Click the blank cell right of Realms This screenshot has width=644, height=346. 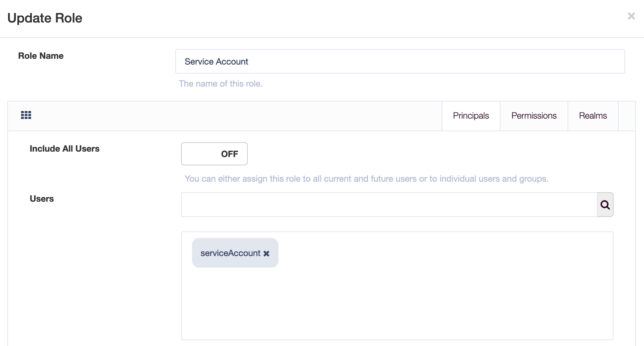(x=627, y=116)
